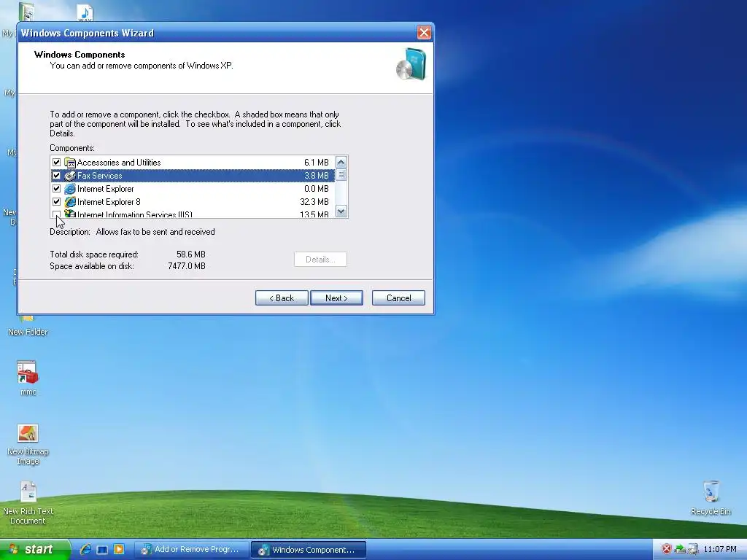Image resolution: width=747 pixels, height=560 pixels.
Task: Click the 7477.0 MB space available value
Action: click(187, 266)
